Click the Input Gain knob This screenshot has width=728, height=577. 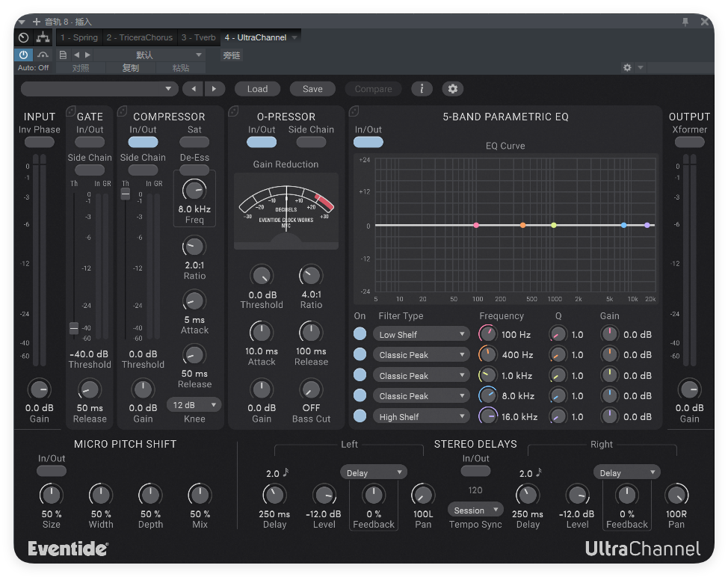pyautogui.click(x=40, y=389)
